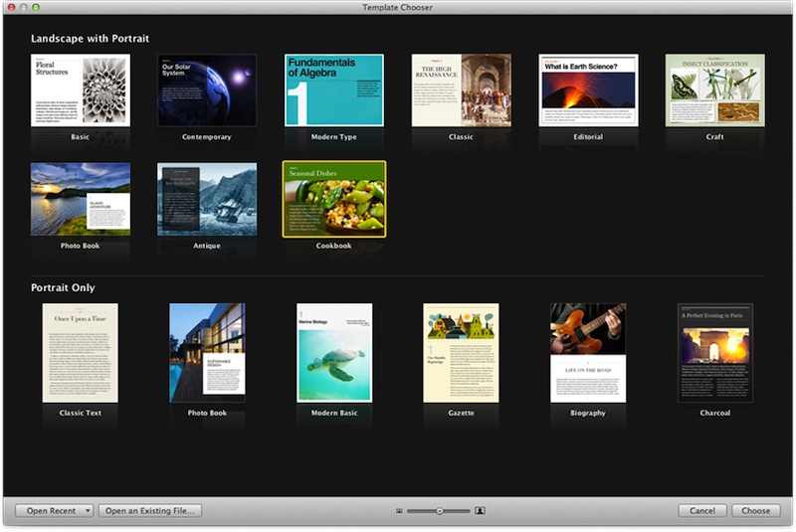Image resolution: width=796 pixels, height=532 pixels.
Task: Select the Biography guitar template
Action: point(588,353)
